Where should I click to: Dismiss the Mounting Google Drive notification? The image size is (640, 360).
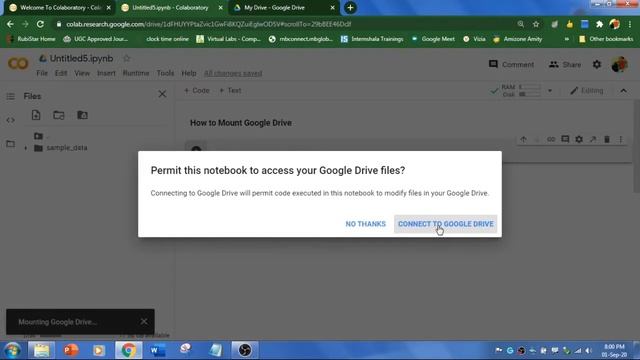[x=144, y=321]
